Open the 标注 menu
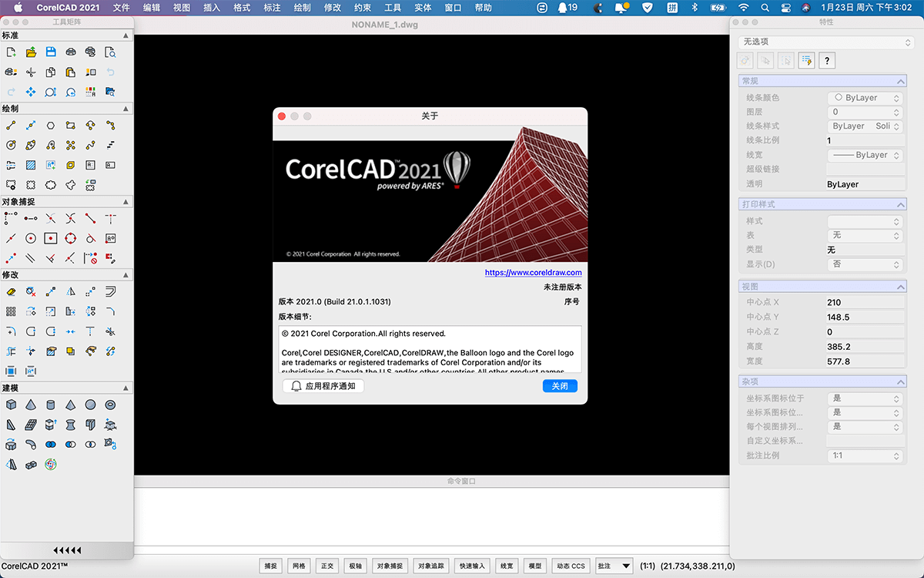This screenshot has height=578, width=924. click(272, 8)
